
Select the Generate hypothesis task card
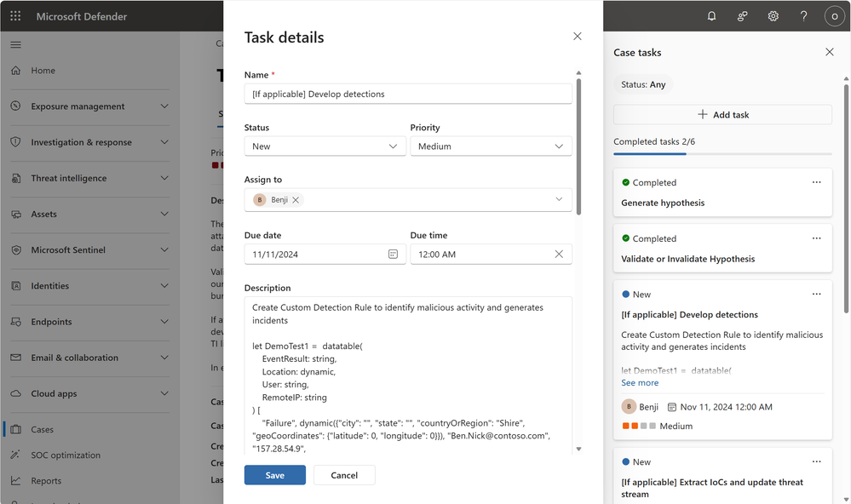pyautogui.click(x=722, y=192)
